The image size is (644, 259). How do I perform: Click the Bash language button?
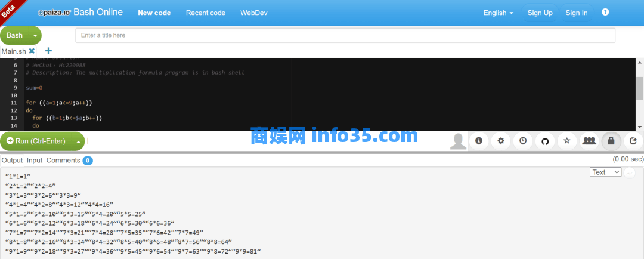pos(15,35)
